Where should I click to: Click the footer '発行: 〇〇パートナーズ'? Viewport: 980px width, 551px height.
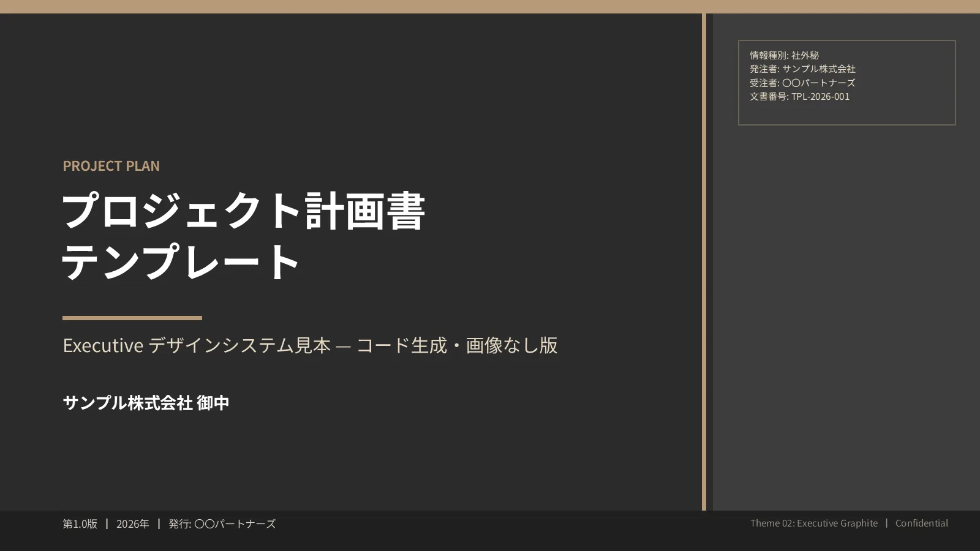[222, 524]
